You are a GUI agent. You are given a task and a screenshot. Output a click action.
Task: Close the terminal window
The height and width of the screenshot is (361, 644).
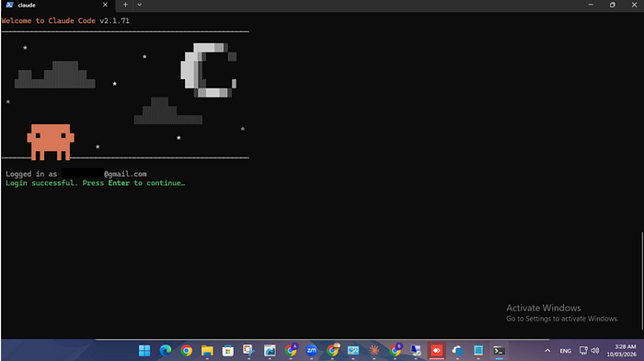634,5
